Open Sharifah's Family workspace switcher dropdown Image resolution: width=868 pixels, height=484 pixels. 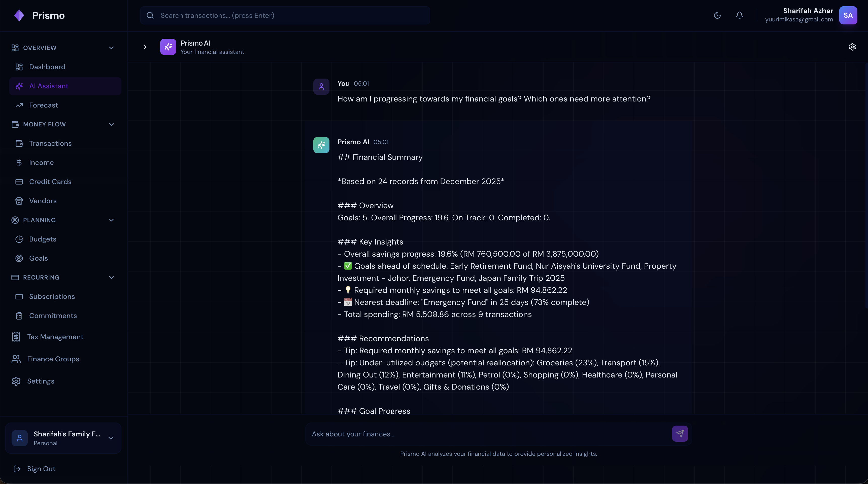click(x=63, y=438)
